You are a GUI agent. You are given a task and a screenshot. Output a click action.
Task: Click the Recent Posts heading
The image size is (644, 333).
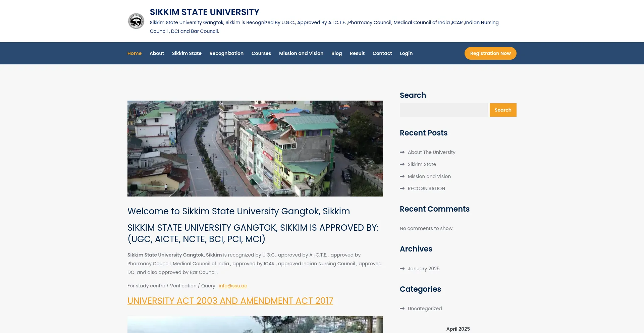(x=424, y=133)
